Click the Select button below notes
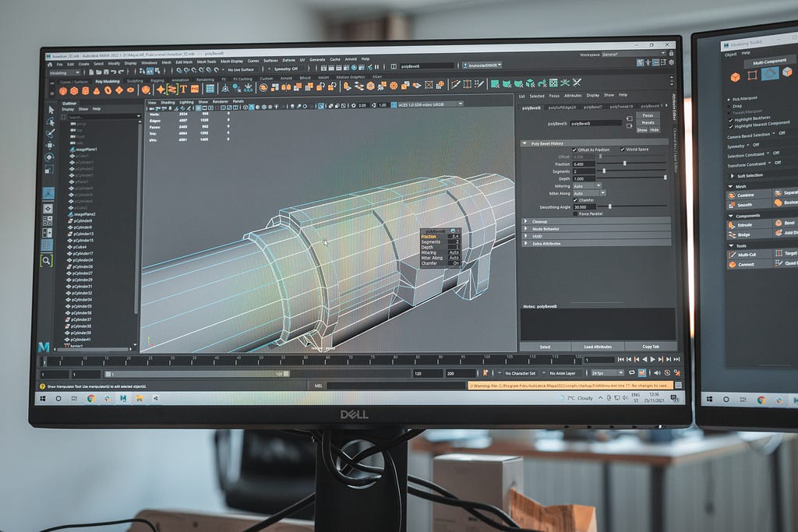The height and width of the screenshot is (532, 798). [x=545, y=347]
